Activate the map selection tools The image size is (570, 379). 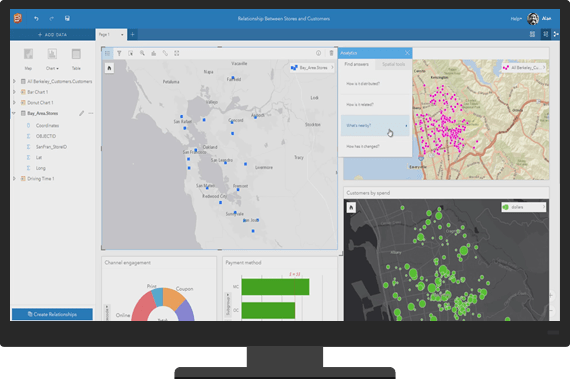pyautogui.click(x=131, y=53)
